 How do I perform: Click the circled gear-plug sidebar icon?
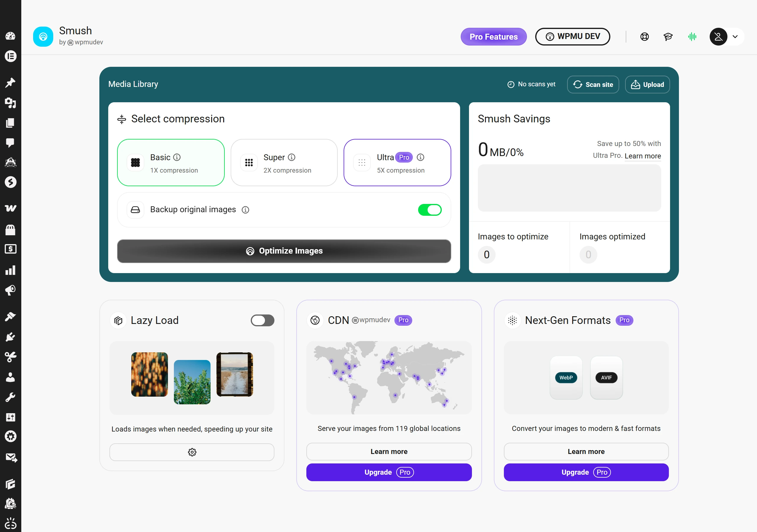click(x=11, y=437)
